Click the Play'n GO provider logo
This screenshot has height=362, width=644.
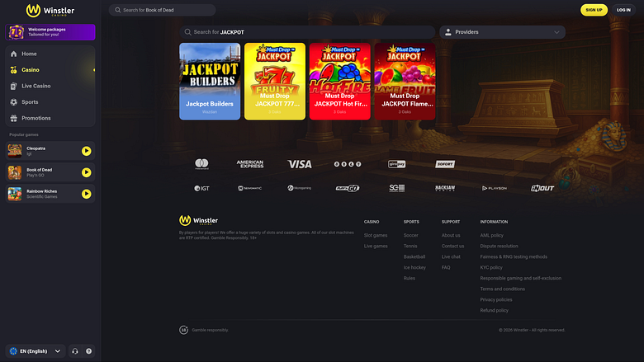point(348,188)
